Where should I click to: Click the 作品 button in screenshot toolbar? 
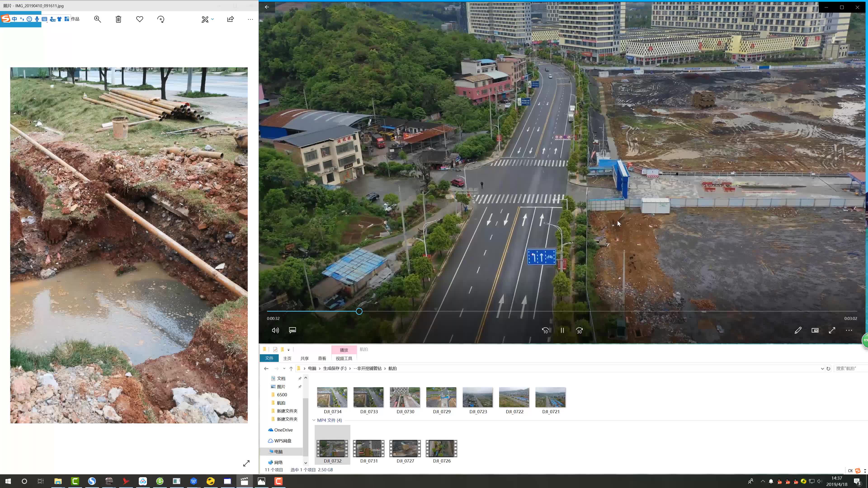tap(75, 19)
